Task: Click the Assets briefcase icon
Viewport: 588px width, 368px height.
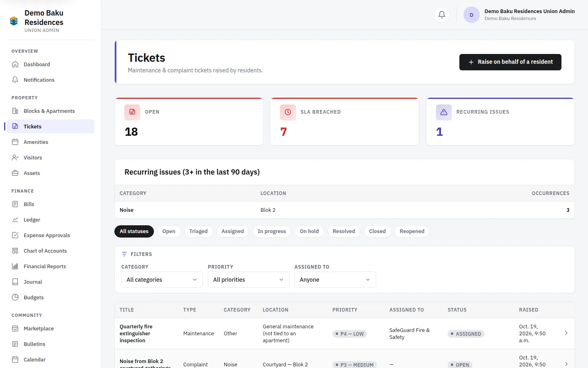Action: [x=15, y=173]
